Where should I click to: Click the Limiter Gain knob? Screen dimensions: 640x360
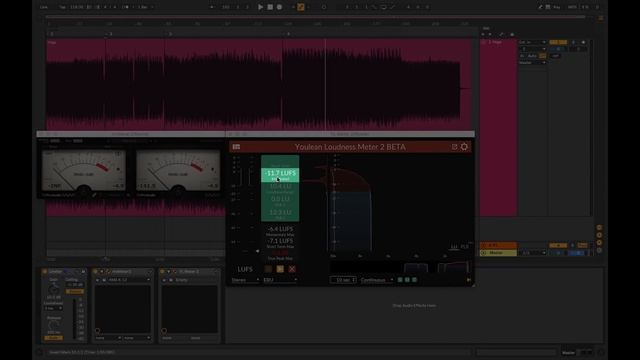[x=53, y=289]
